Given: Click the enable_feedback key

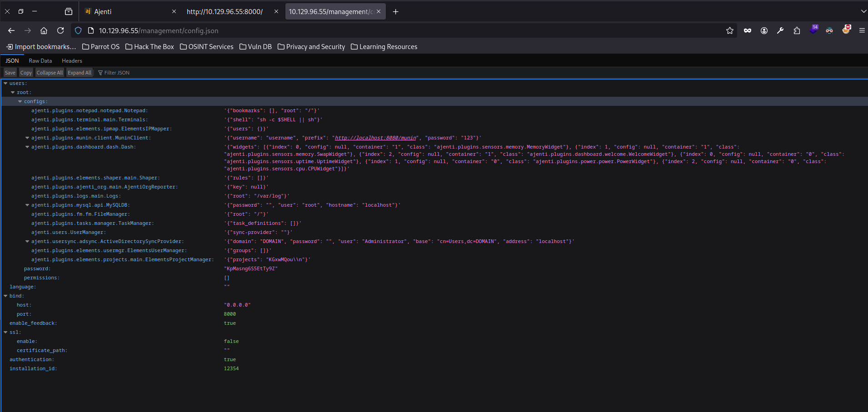Looking at the screenshot, I should pyautogui.click(x=33, y=323).
